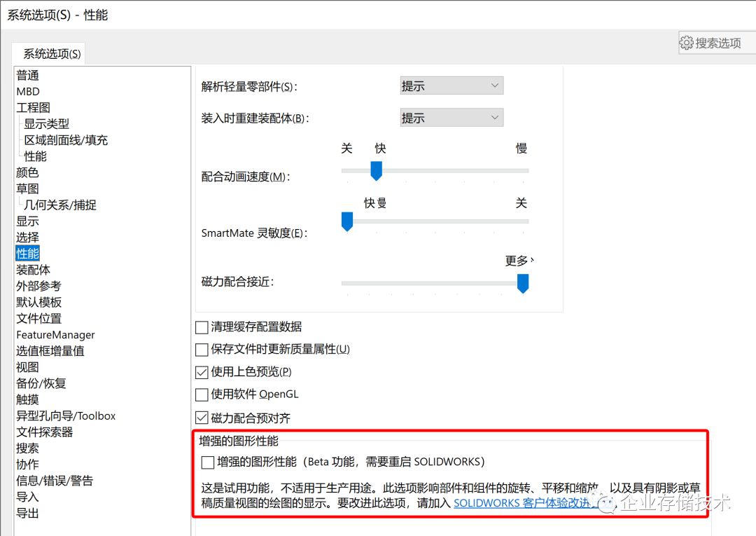This screenshot has width=756, height=536.
Task: Open the 装配体 settings page
Action: (x=33, y=269)
